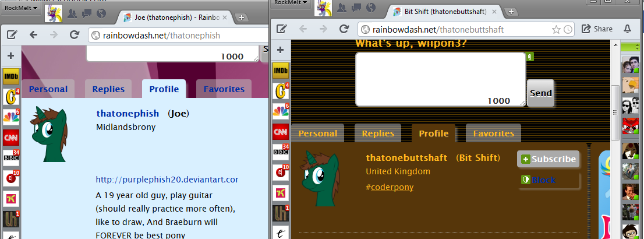Open the RockMelt menu in the left window
This screenshot has height=239, width=644.
(x=20, y=8)
